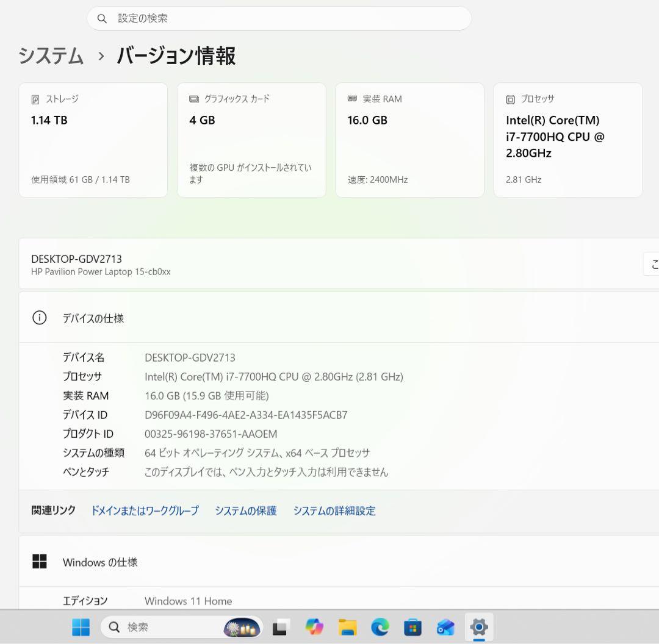Click the Settings gear in the taskbar
Viewport: 659px width, 644px height.
click(x=479, y=627)
